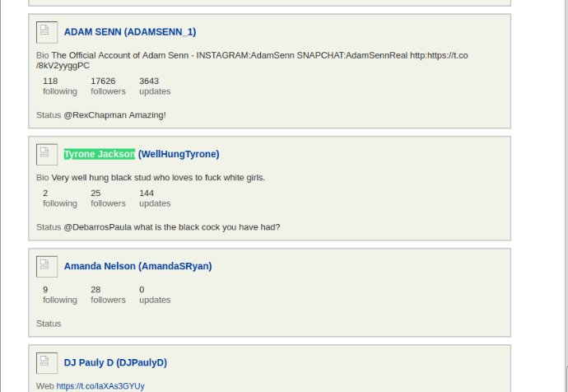Click the 144 updates count
The width and height of the screenshot is (568, 392).
tap(147, 193)
